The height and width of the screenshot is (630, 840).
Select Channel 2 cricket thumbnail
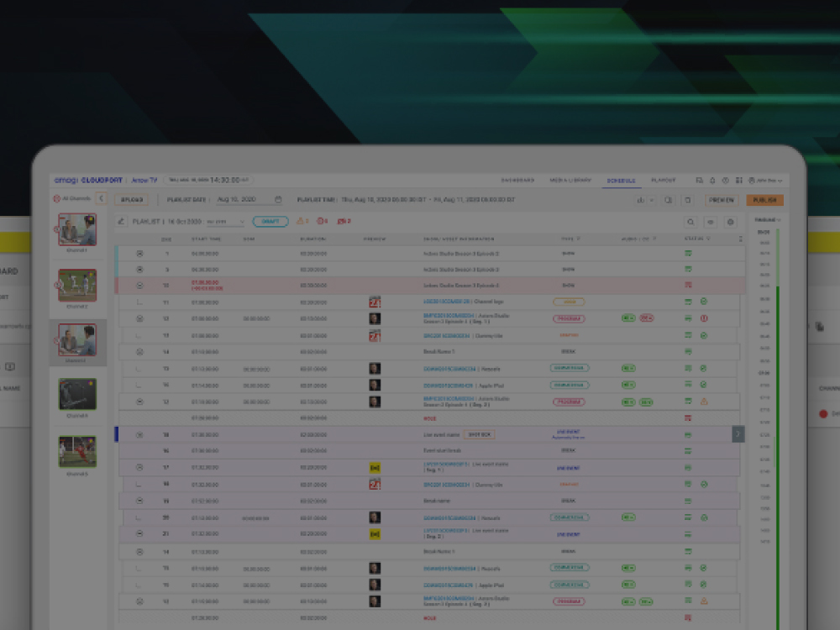coord(77,286)
